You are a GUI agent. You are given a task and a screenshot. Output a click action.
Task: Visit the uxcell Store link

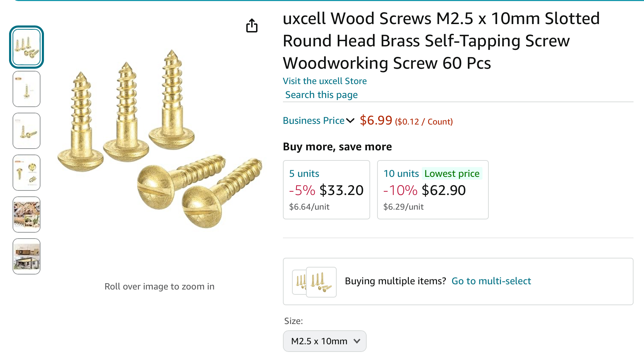tap(324, 81)
